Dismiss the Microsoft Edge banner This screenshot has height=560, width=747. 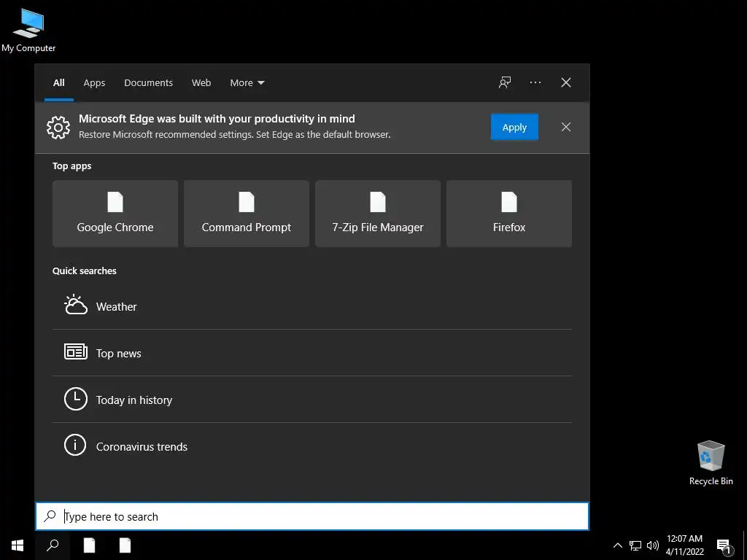pos(566,127)
